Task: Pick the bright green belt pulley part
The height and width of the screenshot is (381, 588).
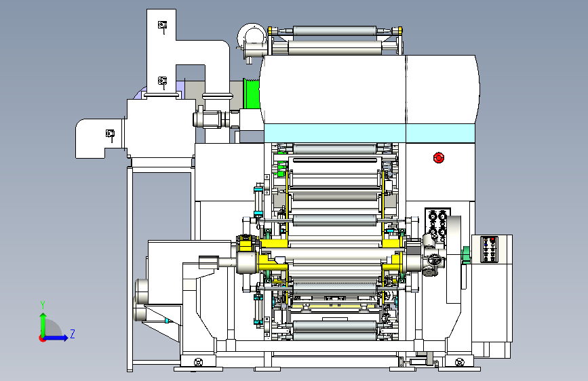Action: tap(252, 94)
